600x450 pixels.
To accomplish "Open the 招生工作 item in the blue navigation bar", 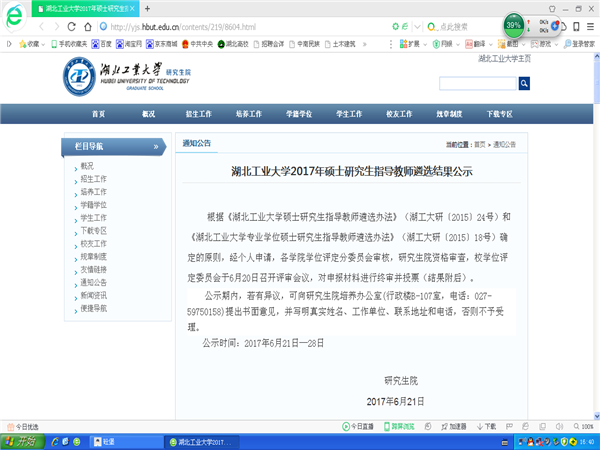I will point(199,114).
